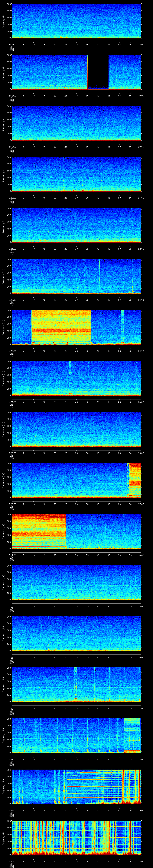Click the 34:00 end time label

(x=141, y=861)
